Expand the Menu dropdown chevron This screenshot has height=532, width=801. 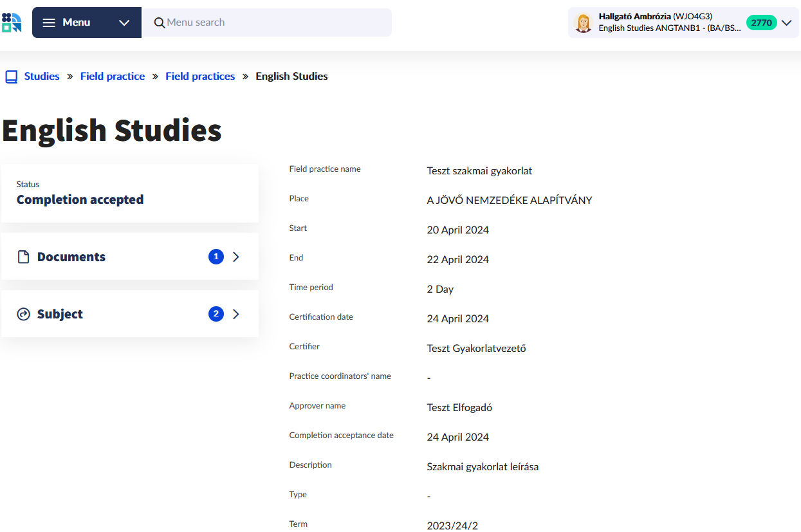click(x=124, y=23)
